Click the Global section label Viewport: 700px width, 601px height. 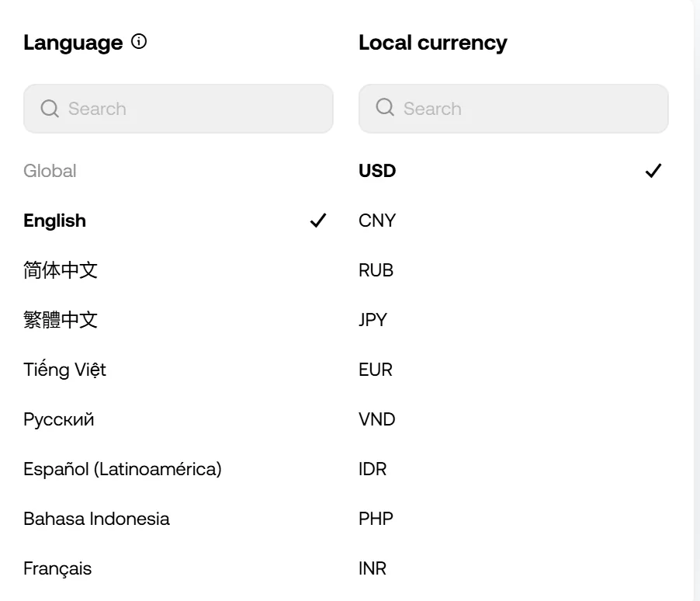(50, 171)
